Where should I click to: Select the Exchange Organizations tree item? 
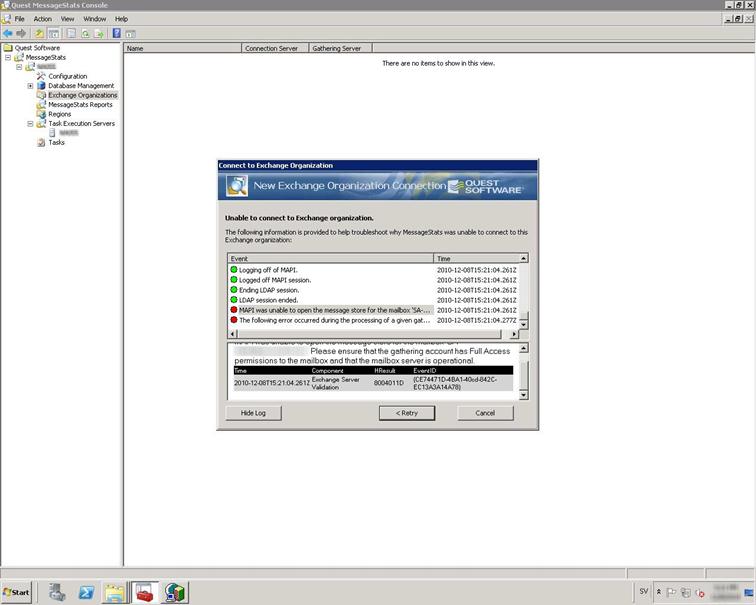point(82,95)
